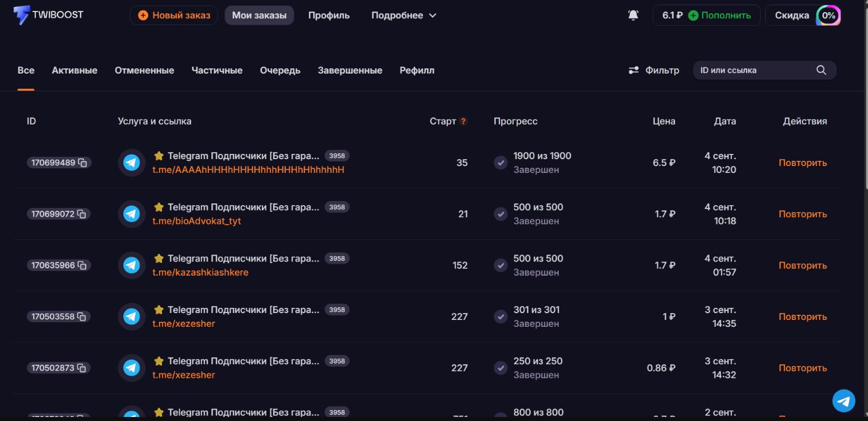Screen dimensions: 868x421
Task: Click the orange plus in Новый заказ
Action: coord(143,16)
